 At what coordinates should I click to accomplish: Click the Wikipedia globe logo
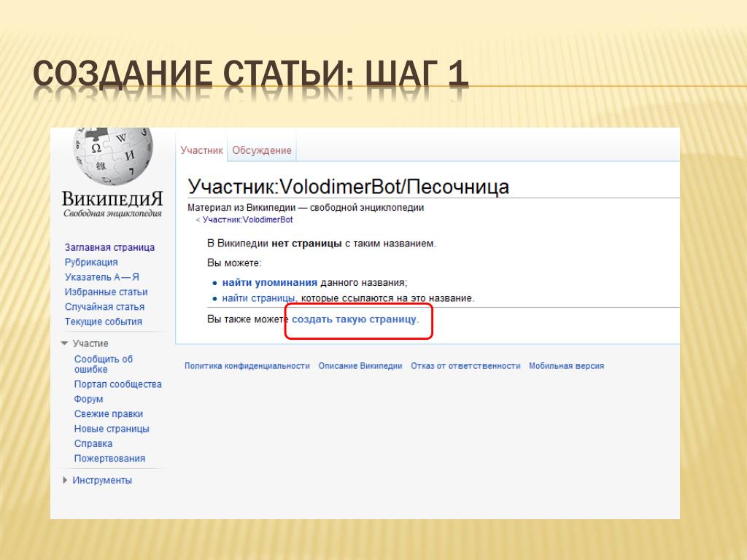113,156
